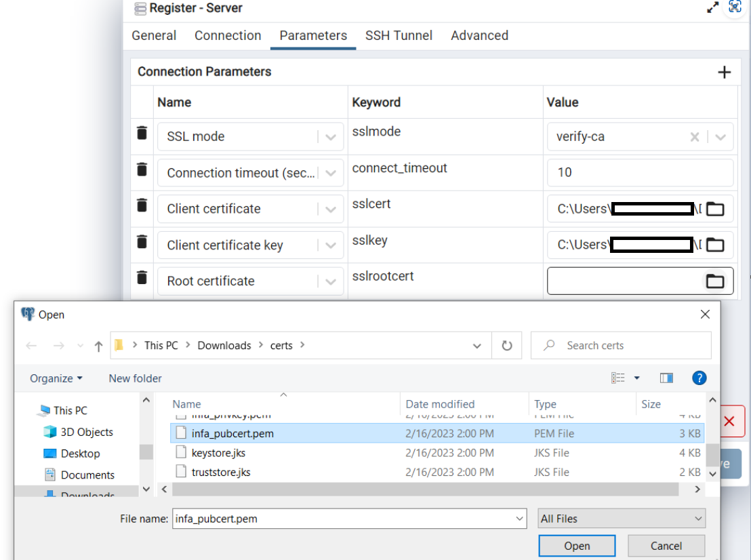This screenshot has height=560, width=751.
Task: Select the Parameters tab
Action: click(x=313, y=35)
